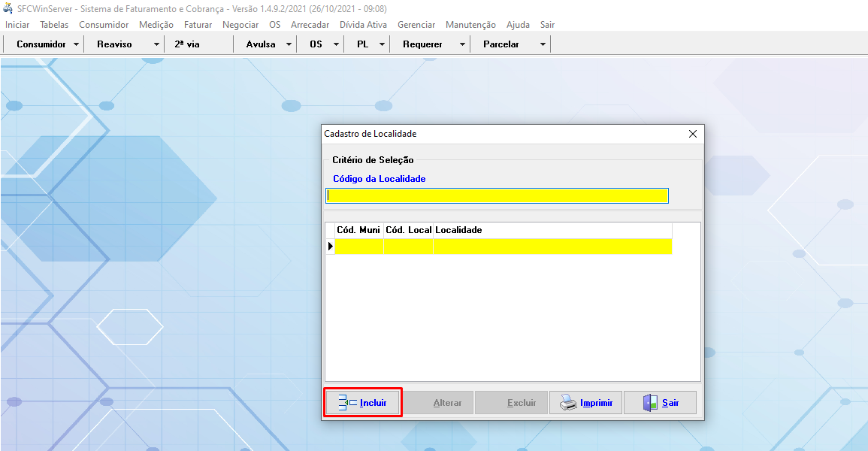
Task: Click the OS toolbar button
Action: click(316, 44)
